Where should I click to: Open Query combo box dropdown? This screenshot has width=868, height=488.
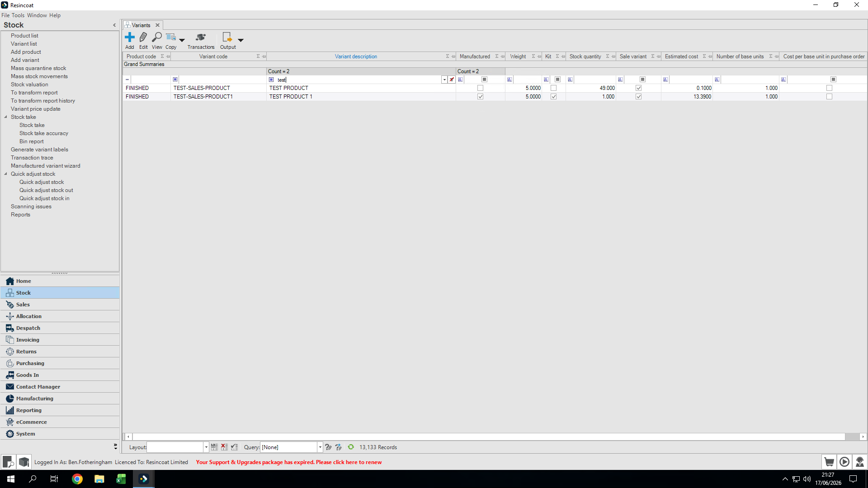pos(320,447)
